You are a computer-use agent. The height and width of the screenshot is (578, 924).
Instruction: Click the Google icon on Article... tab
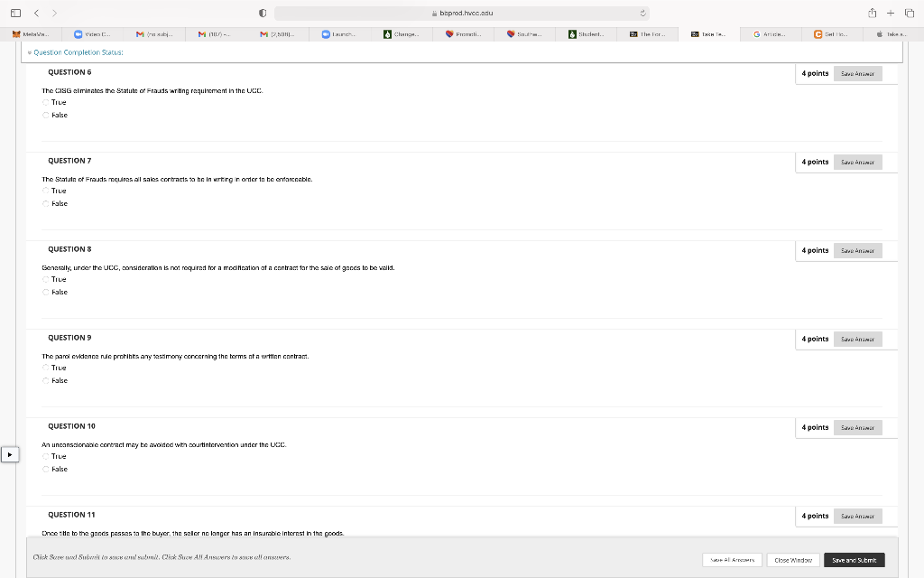coord(757,34)
